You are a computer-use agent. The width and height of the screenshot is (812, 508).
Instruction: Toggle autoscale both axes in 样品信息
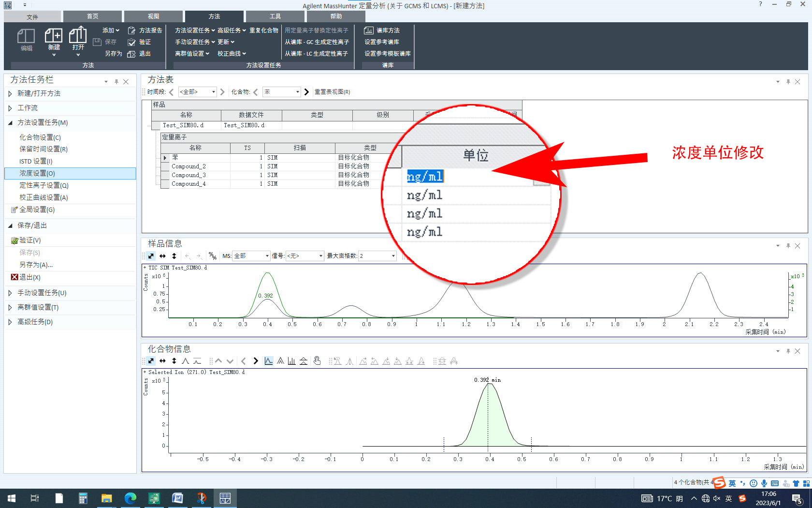tap(151, 256)
